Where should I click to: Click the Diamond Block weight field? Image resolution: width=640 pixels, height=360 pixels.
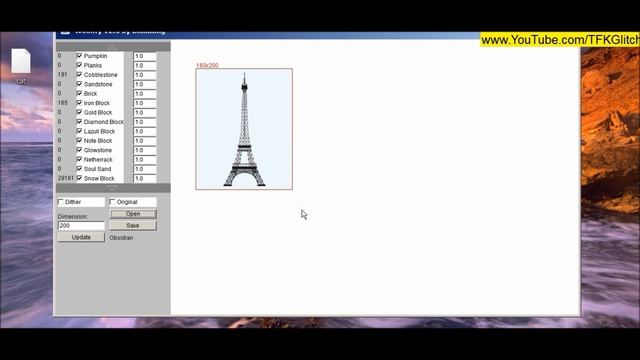[x=144, y=122]
